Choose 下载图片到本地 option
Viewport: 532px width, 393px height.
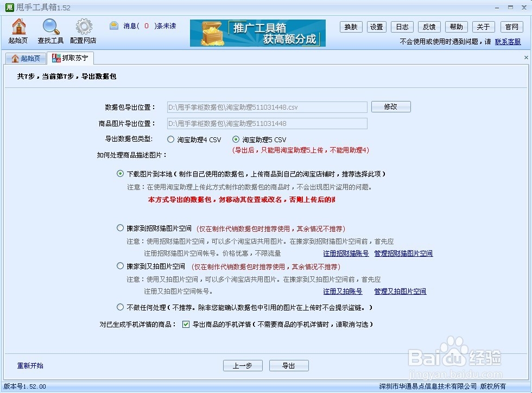(x=120, y=173)
